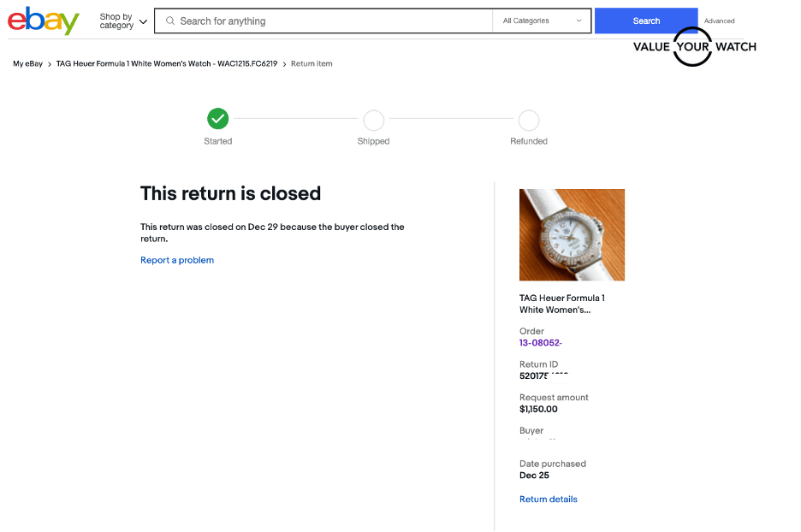Click the green Started checkmark step

pos(218,120)
